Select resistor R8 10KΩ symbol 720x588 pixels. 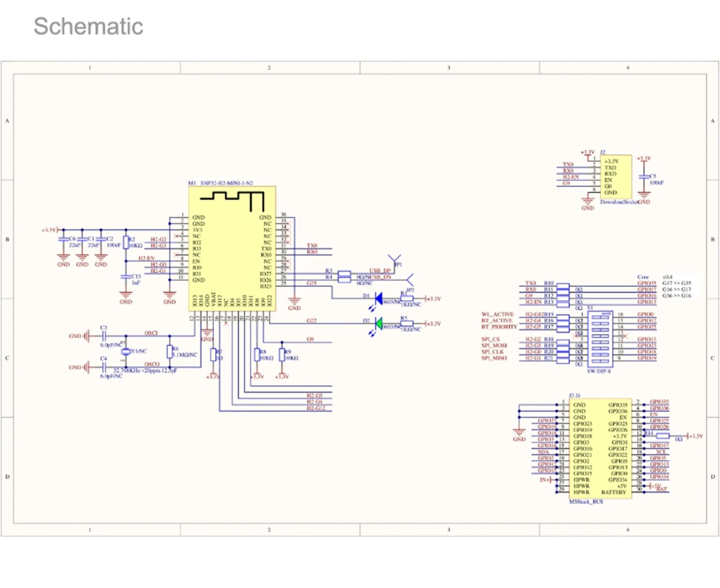click(256, 355)
